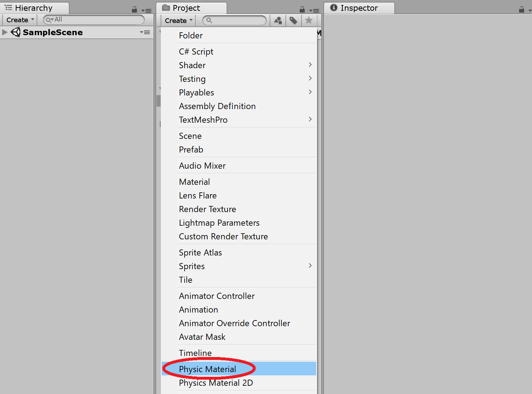Toggle the Project panel lock icon
Screen dimensions: 532x394
tap(302, 10)
